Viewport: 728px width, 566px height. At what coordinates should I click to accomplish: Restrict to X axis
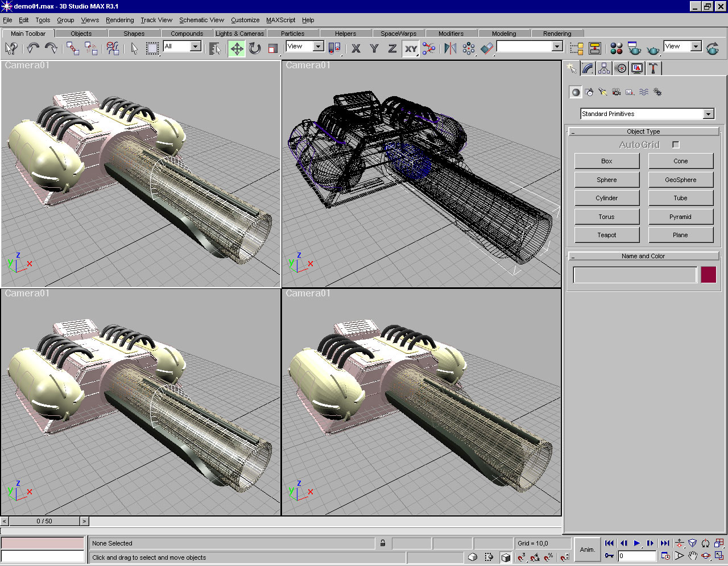coord(356,49)
